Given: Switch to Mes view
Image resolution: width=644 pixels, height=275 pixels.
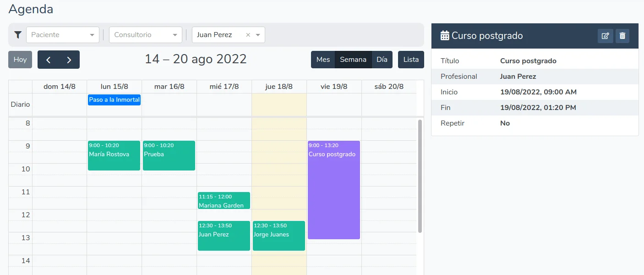Looking at the screenshot, I should click(323, 60).
